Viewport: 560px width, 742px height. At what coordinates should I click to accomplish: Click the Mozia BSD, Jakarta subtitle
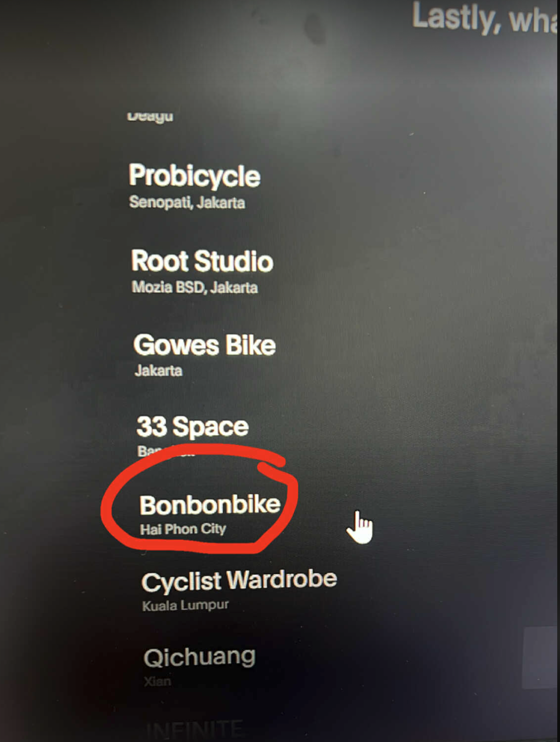coord(195,287)
